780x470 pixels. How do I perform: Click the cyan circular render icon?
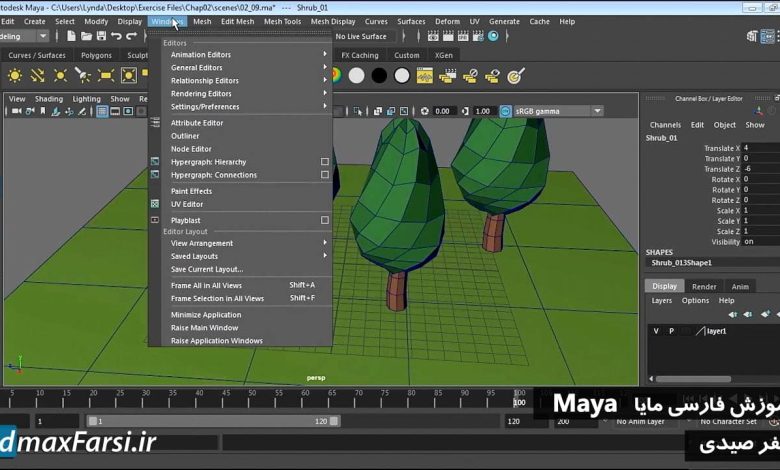493,36
